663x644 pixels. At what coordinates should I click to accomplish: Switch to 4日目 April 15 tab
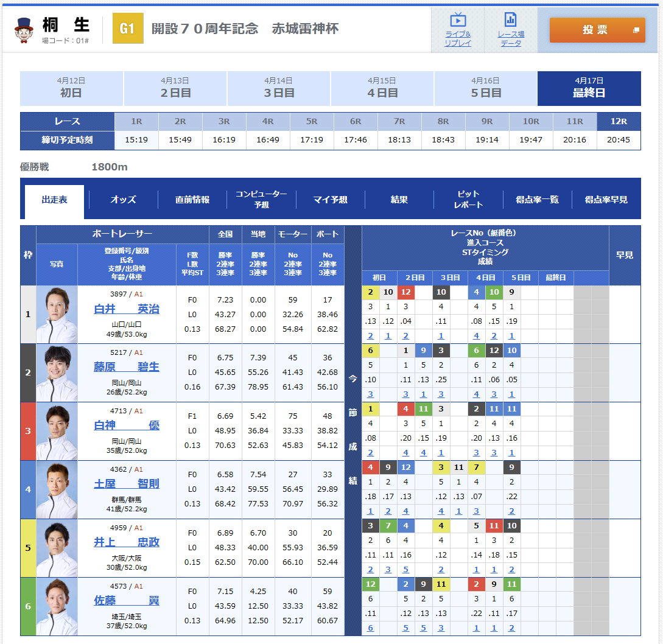click(x=382, y=88)
